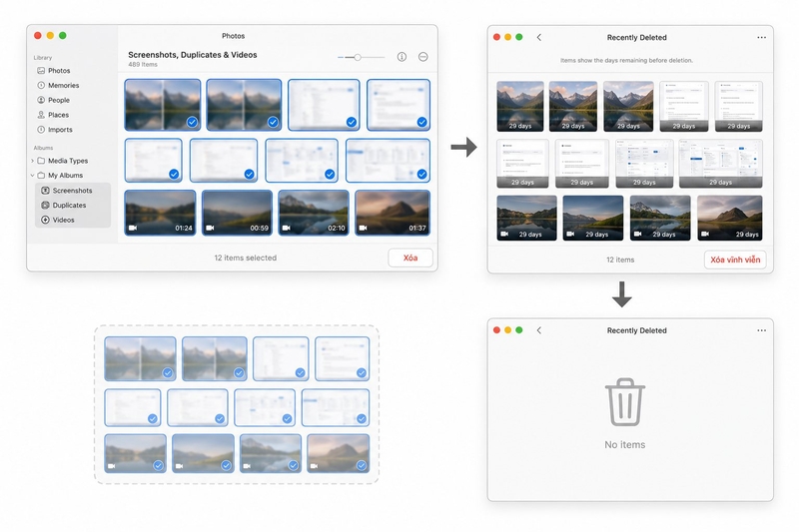Screen dimensions: 799x532
Task: Click the '12 items selected' status text
Action: [x=245, y=259]
